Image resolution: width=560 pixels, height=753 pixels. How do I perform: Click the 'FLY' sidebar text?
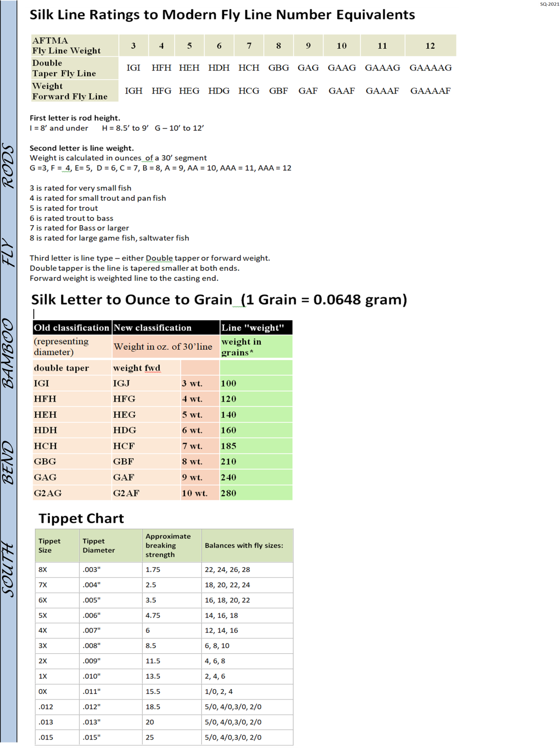[8, 252]
